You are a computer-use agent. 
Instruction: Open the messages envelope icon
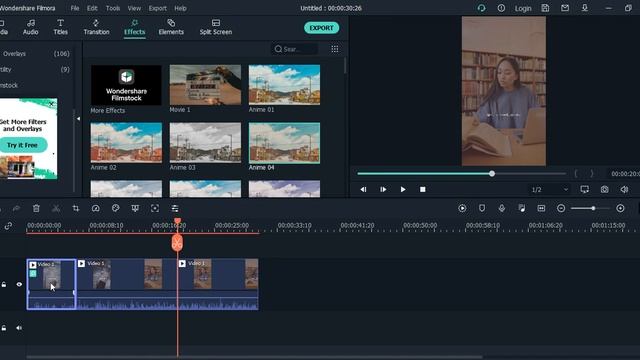(x=565, y=8)
